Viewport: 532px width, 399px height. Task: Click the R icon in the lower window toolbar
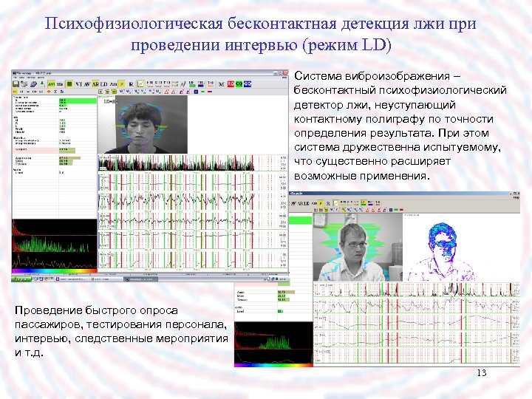coord(328,204)
